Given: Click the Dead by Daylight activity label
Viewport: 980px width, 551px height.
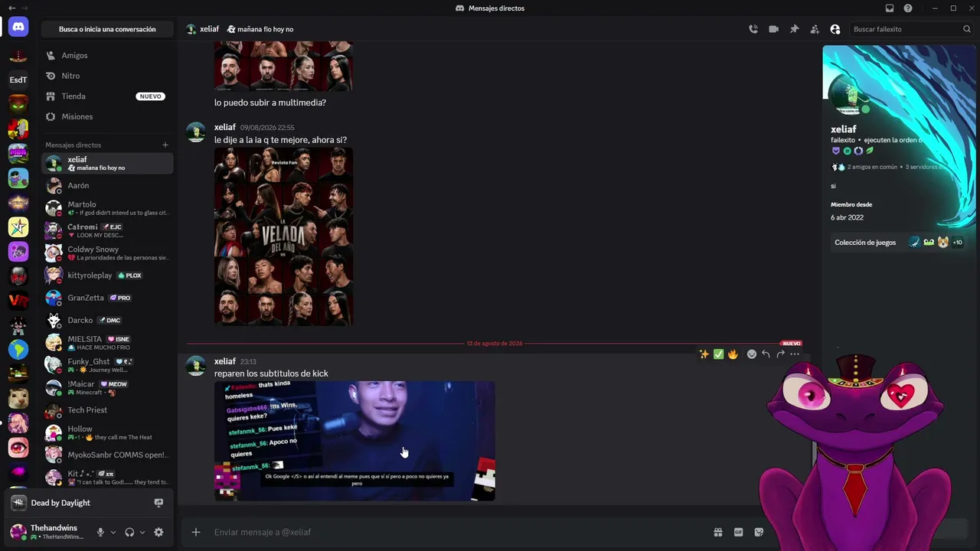Looking at the screenshot, I should click(x=60, y=503).
